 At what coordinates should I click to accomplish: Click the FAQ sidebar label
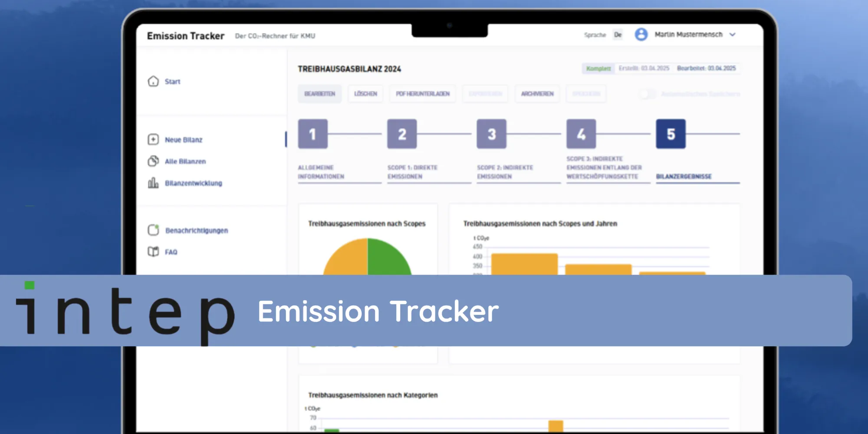171,252
